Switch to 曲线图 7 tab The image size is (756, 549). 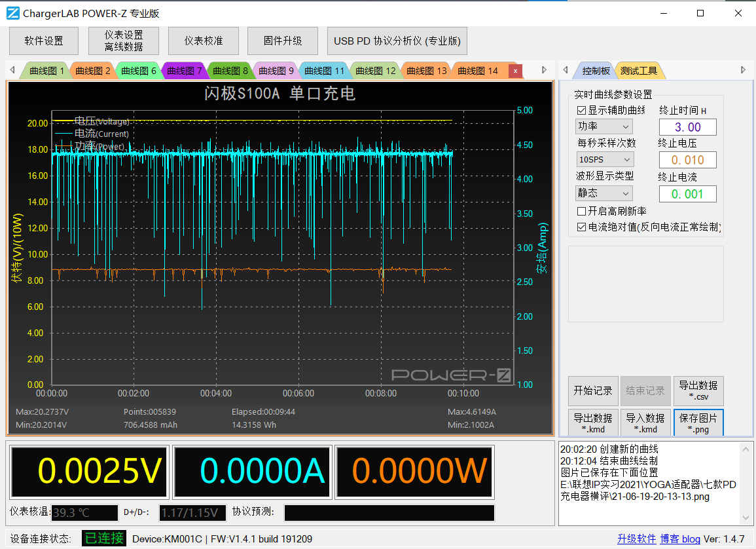coord(184,71)
